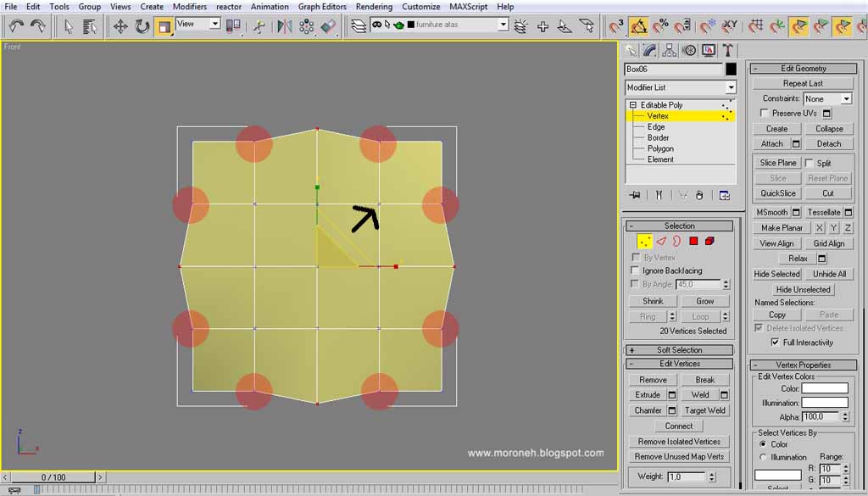
Task: Click the black object color swatch
Action: [x=732, y=70]
